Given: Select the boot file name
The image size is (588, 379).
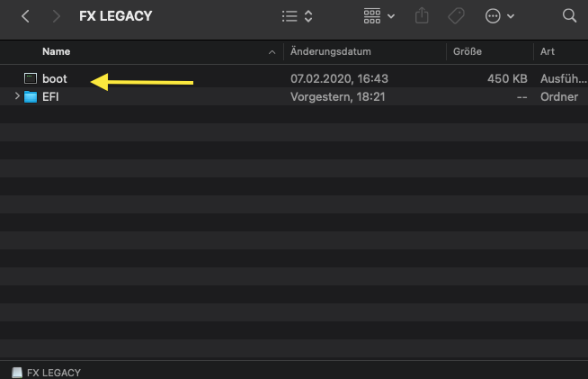Looking at the screenshot, I should pos(54,79).
